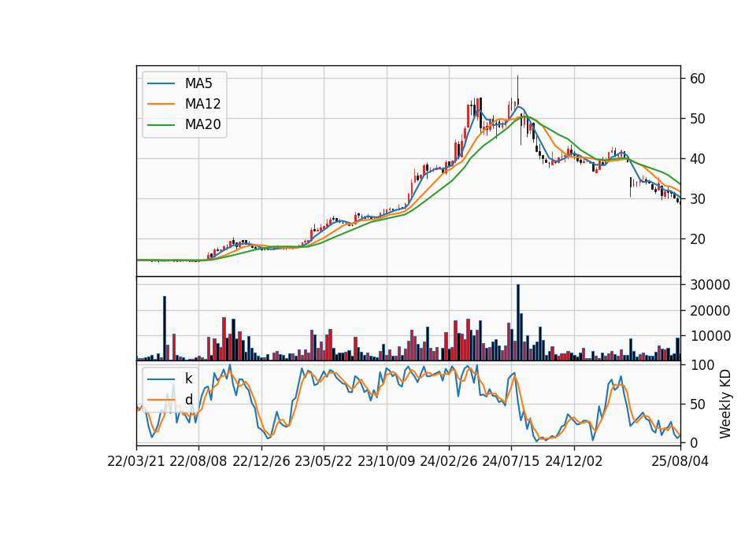Viewport: 756px width, 543px height.
Task: Click the MA5 legend label
Action: (198, 83)
